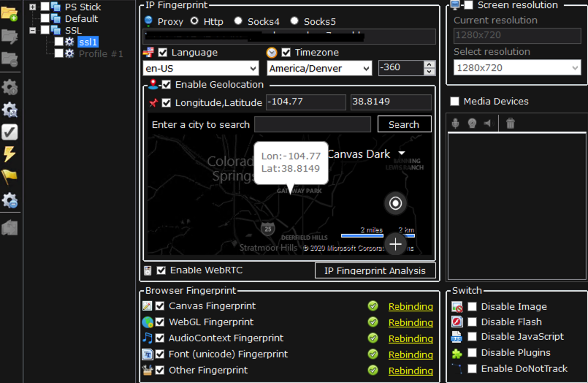Viewport: 588px width, 383px height.
Task: Click the gear with minus sidebar icon
Action: pyautogui.click(x=9, y=200)
